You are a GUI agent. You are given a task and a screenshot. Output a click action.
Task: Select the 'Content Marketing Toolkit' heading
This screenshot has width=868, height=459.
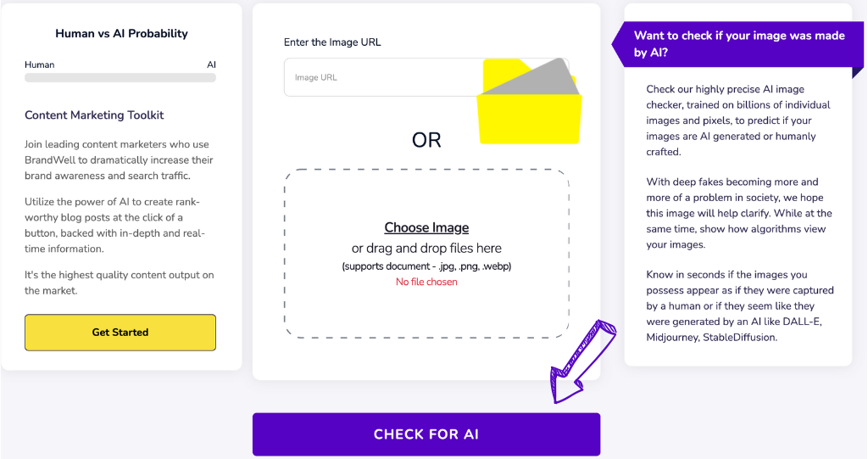(94, 115)
